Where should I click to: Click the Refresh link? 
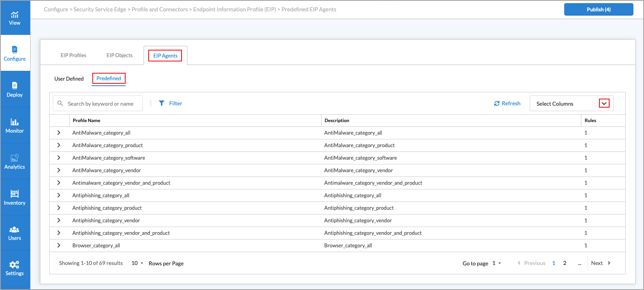click(x=511, y=103)
